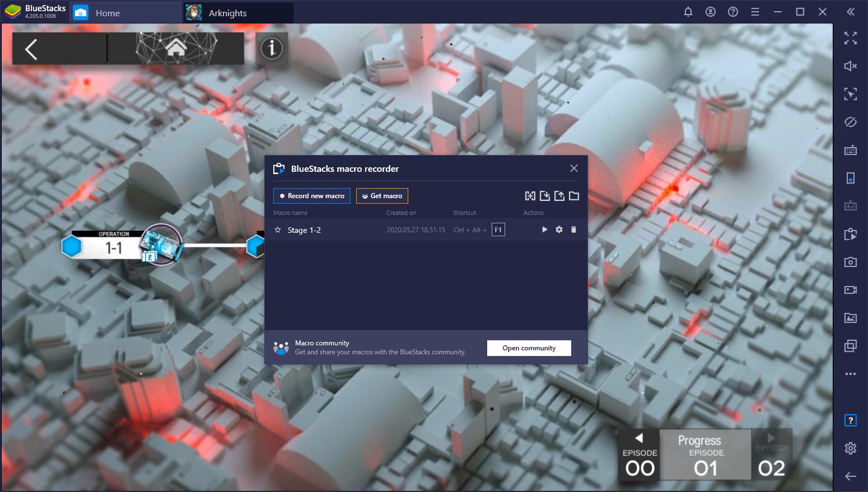Screen dimensions: 868x492
Task: Bookmark Stage 1-2 macro with star
Action: coord(278,230)
